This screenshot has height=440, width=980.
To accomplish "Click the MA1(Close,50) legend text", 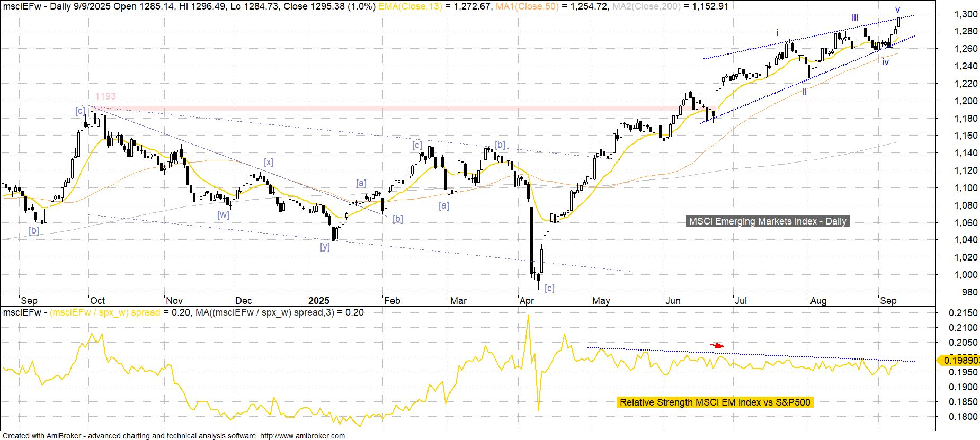I will [526, 6].
